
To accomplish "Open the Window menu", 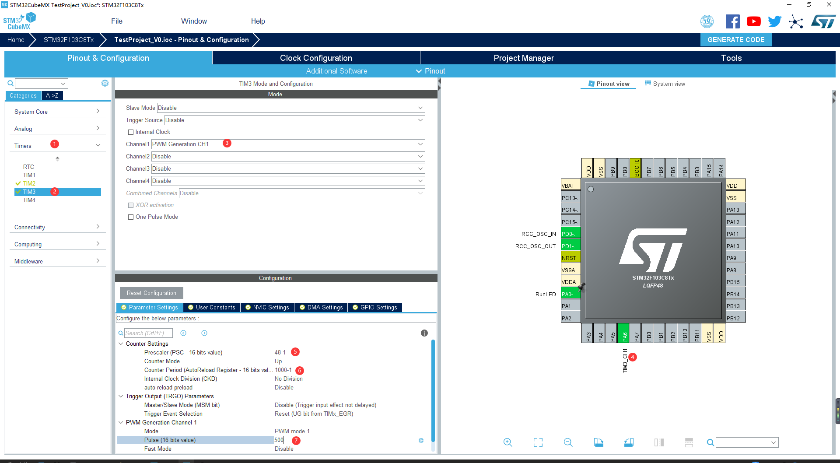I will click(x=194, y=21).
